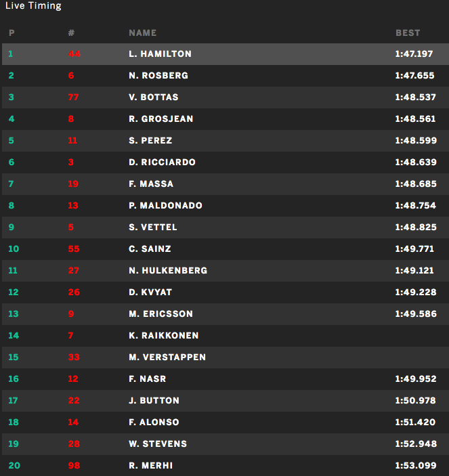Click the Live Timing title
This screenshot has width=449, height=476.
33,6
